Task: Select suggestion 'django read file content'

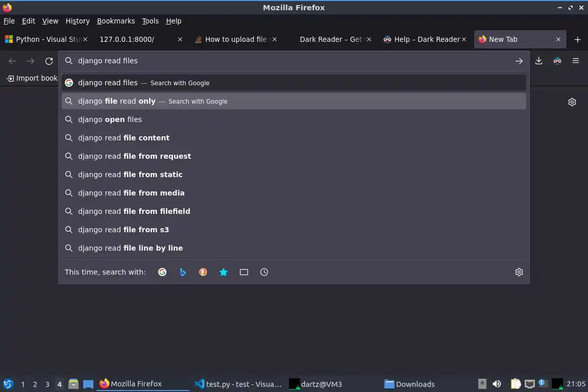Action: pyautogui.click(x=293, y=138)
